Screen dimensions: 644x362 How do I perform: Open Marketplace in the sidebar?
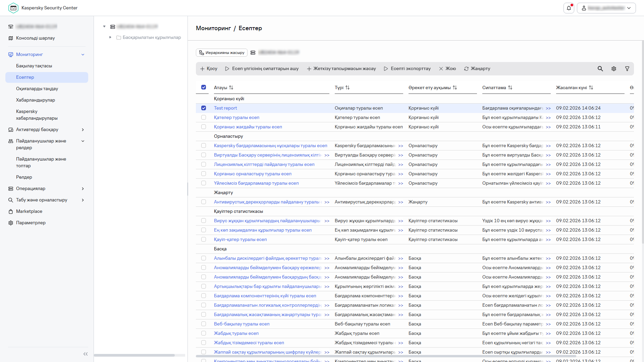point(29,212)
